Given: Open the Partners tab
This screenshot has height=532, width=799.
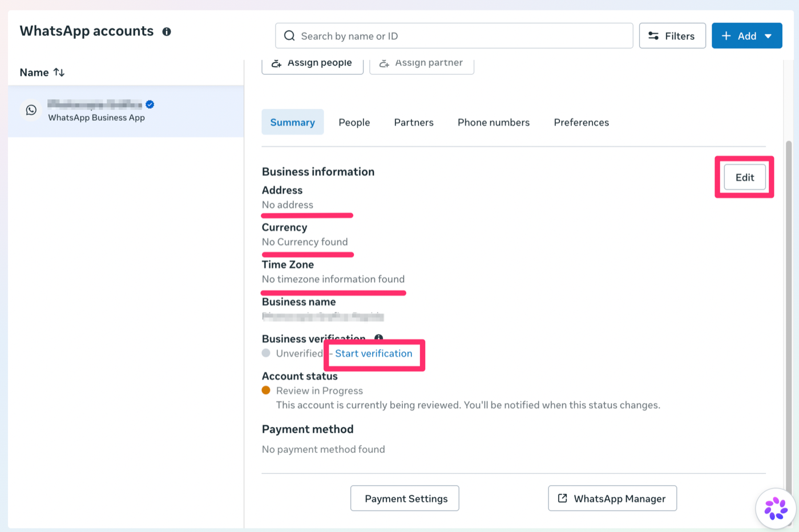Looking at the screenshot, I should tap(414, 123).
